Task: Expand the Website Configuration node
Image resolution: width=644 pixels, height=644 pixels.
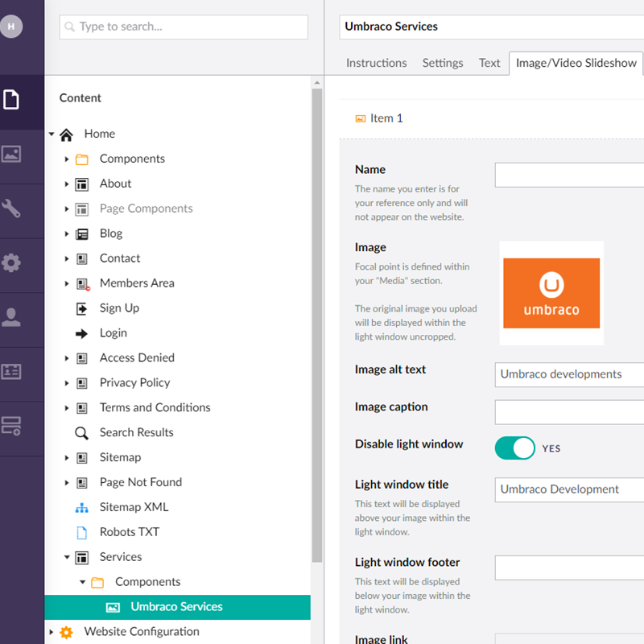Action: (x=52, y=632)
